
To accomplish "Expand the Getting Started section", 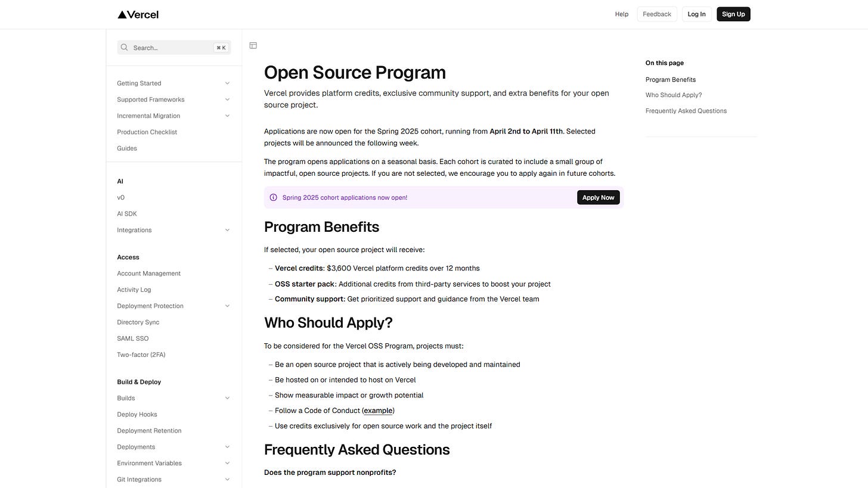I will coord(227,83).
